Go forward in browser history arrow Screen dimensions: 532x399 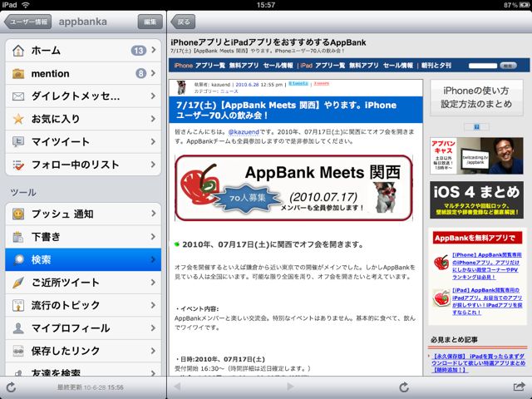point(290,387)
